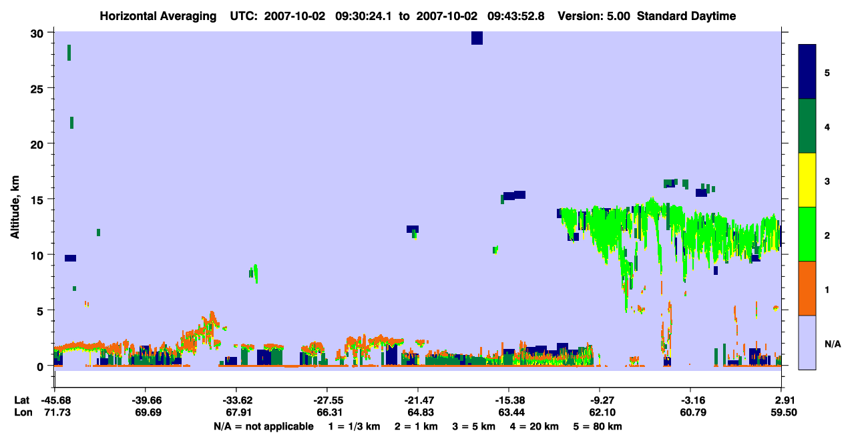Click the orange level 1 color swatch
Screen dimensions: 868x445
(x=807, y=288)
